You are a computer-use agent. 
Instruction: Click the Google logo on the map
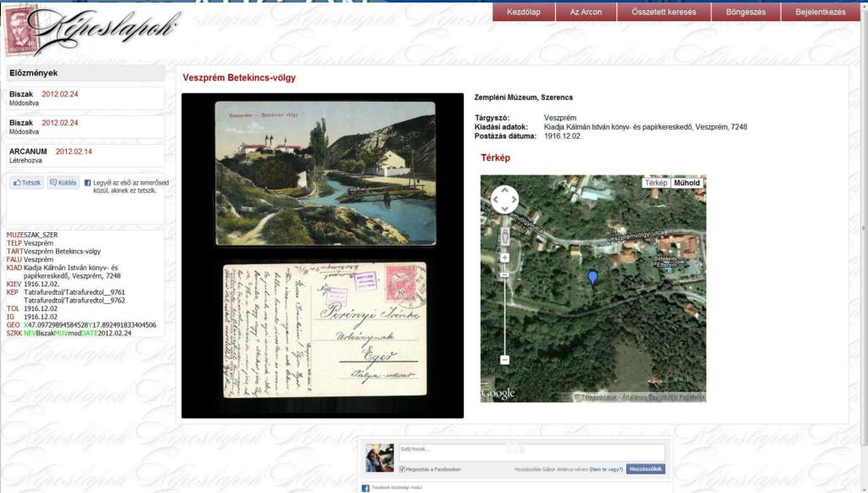[498, 393]
